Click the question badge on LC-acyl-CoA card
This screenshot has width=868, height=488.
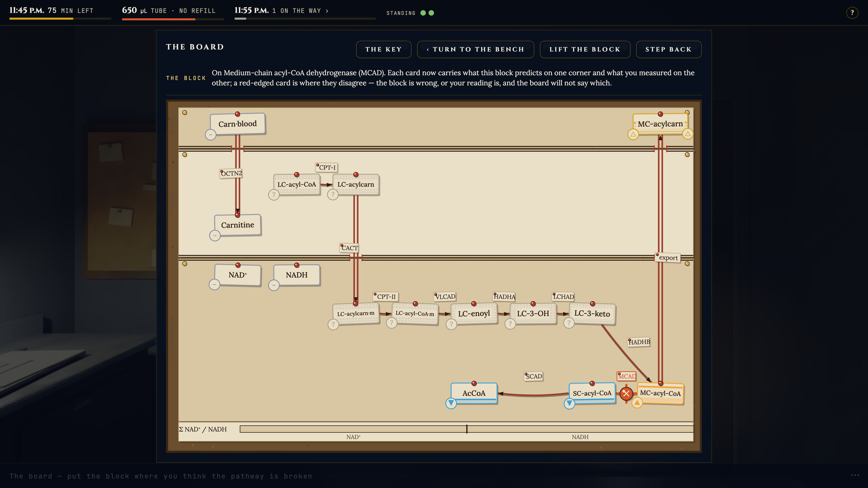click(274, 195)
